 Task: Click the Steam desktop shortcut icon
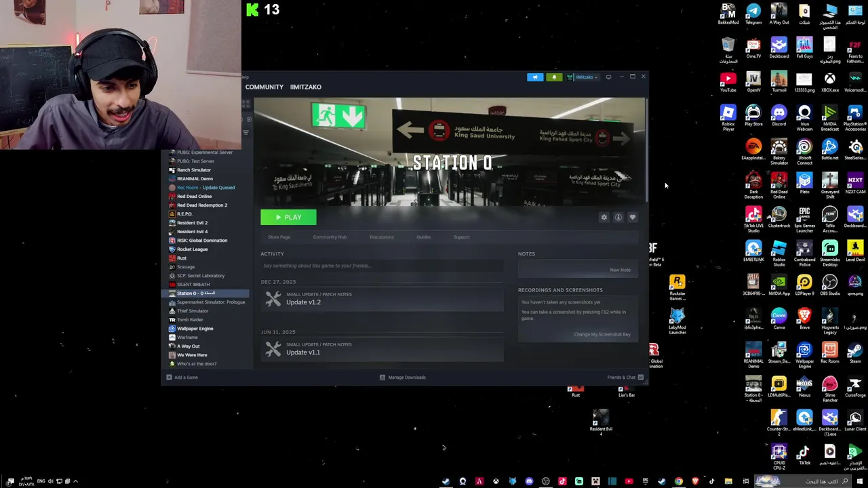click(854, 353)
